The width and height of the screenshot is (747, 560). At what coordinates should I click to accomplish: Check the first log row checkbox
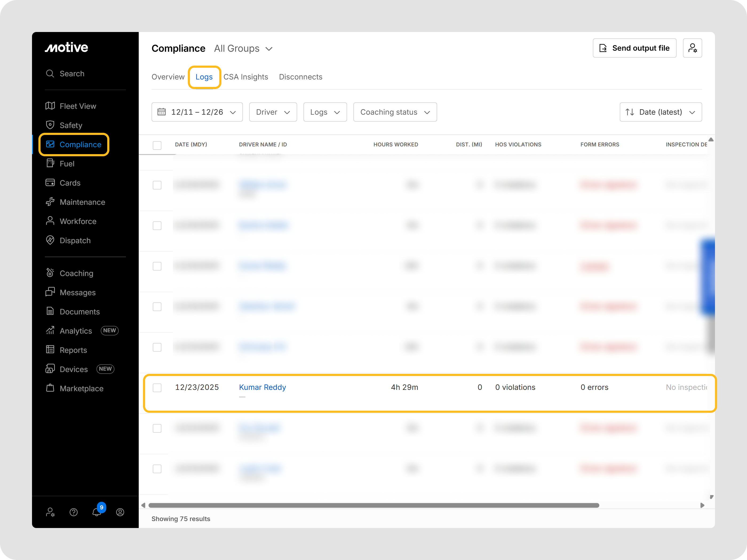[x=157, y=185]
